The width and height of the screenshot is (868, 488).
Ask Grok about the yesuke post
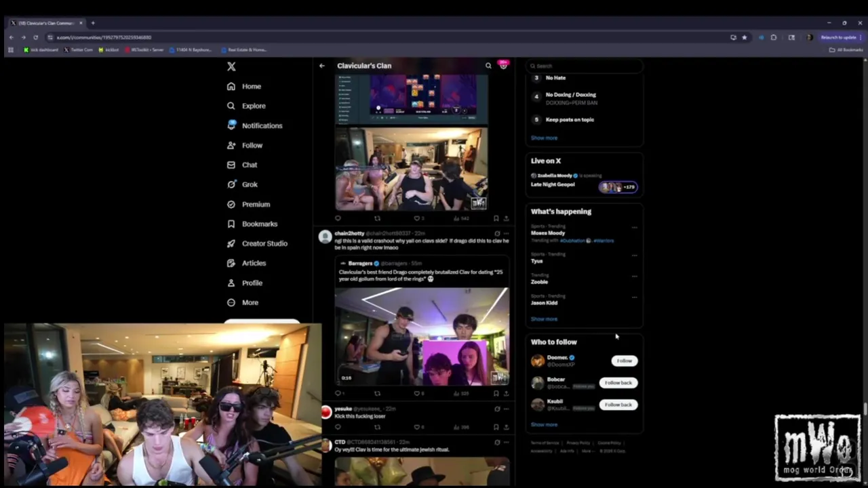click(x=497, y=409)
